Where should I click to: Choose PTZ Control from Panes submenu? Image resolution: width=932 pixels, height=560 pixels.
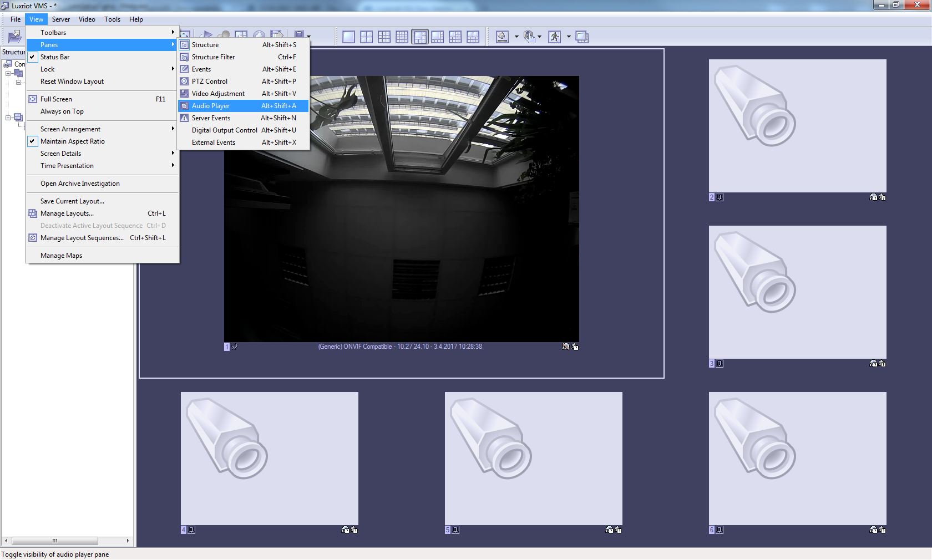pos(210,82)
